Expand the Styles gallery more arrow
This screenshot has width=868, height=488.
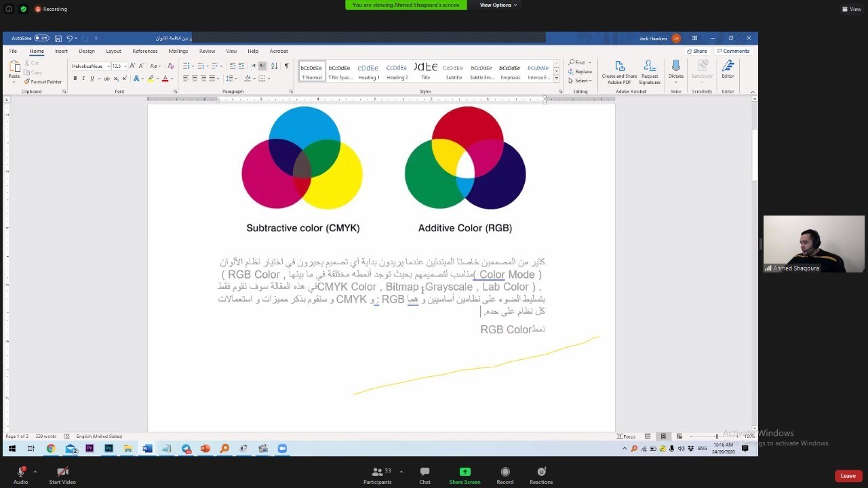(x=557, y=78)
